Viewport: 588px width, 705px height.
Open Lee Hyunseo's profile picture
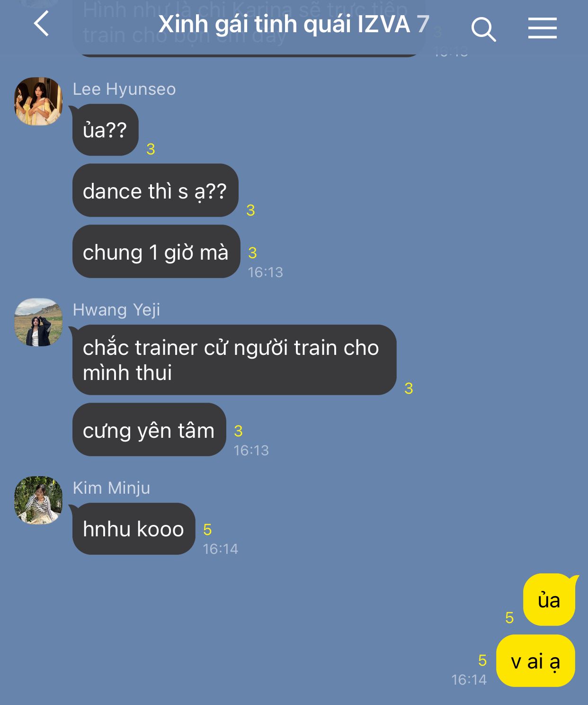[x=38, y=101]
